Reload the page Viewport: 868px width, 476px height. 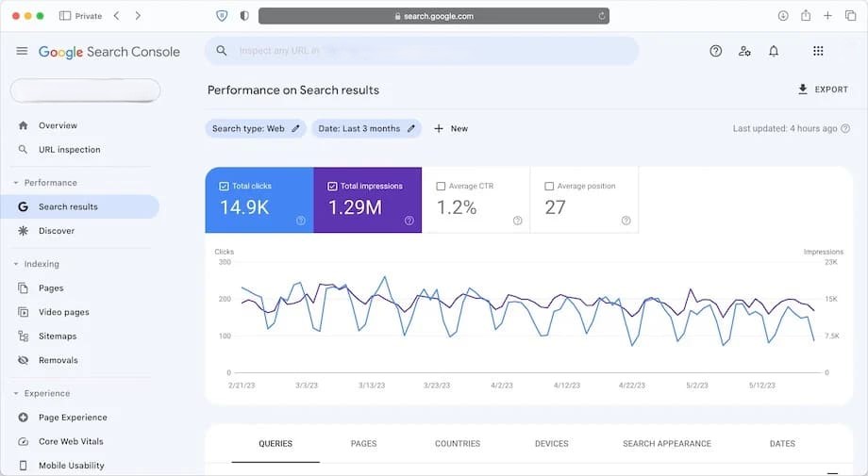point(602,16)
